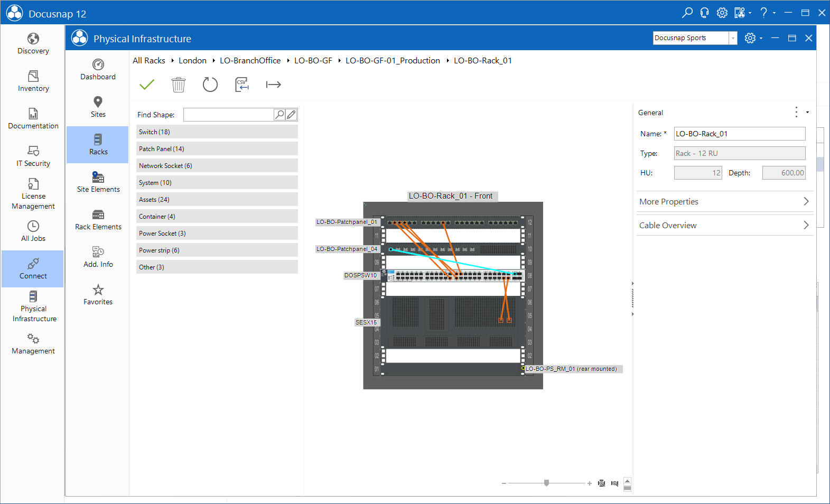Expand Cable Overview section
Image resolution: width=830 pixels, height=504 pixels.
click(724, 225)
